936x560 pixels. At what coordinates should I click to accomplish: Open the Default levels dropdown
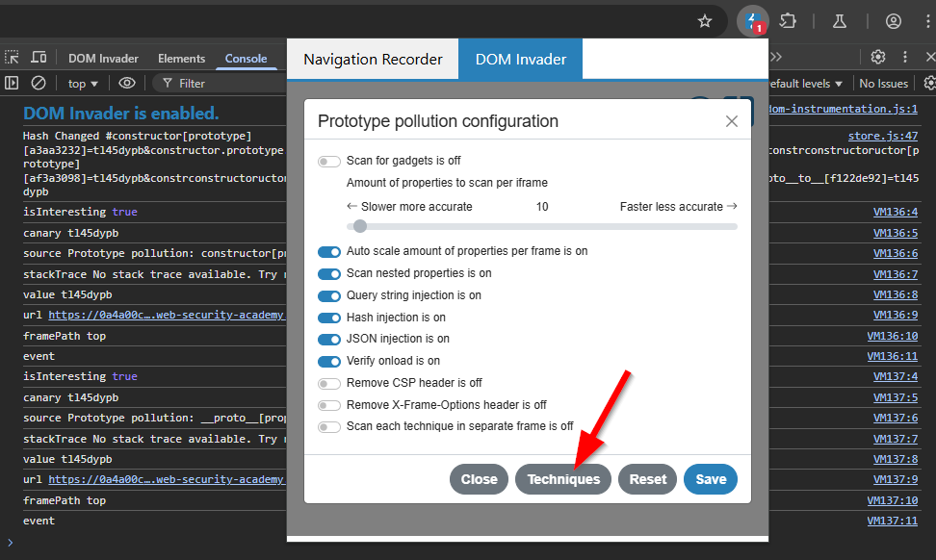805,84
